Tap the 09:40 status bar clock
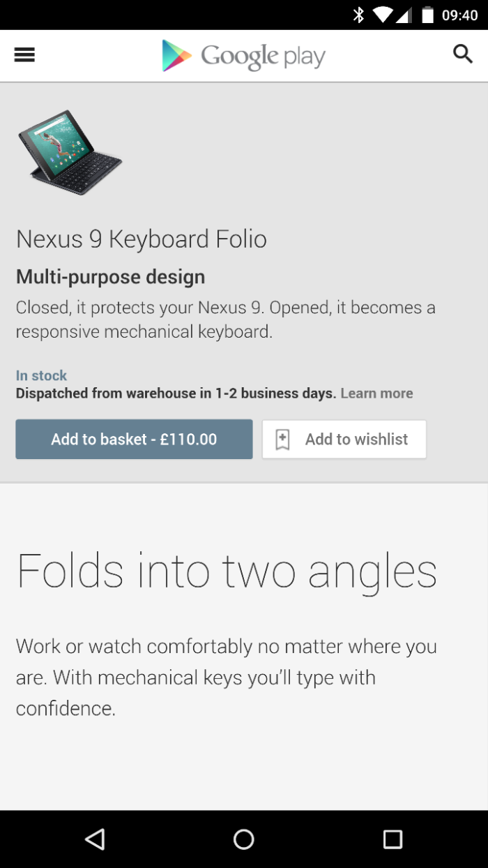Image resolution: width=488 pixels, height=868 pixels. coord(460,15)
